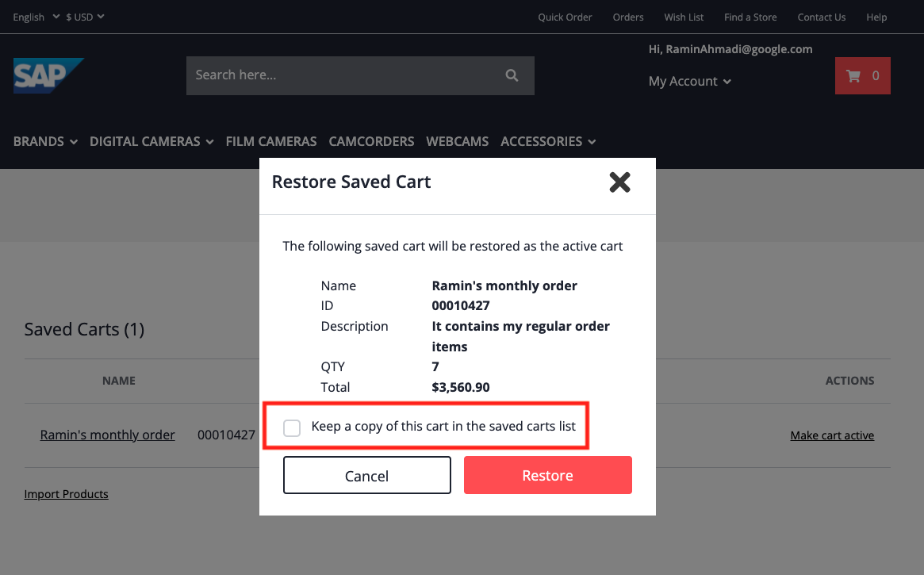Open the Import Products link

[x=66, y=493]
